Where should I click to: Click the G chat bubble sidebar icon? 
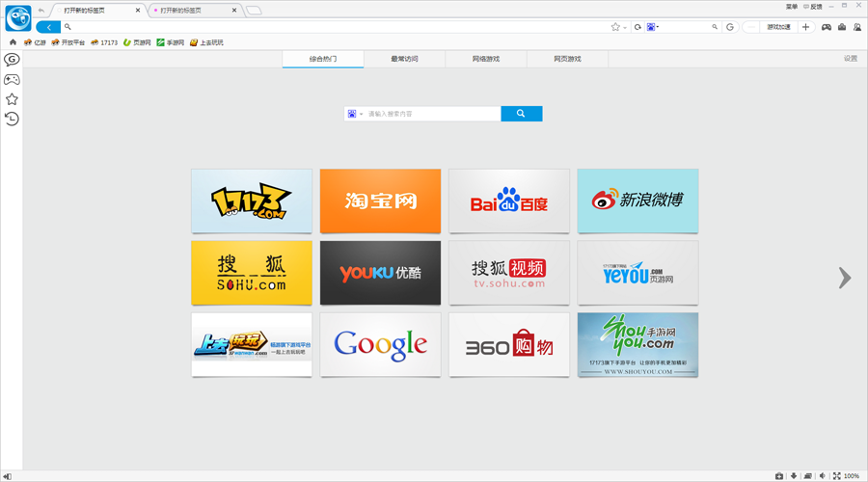(12, 60)
